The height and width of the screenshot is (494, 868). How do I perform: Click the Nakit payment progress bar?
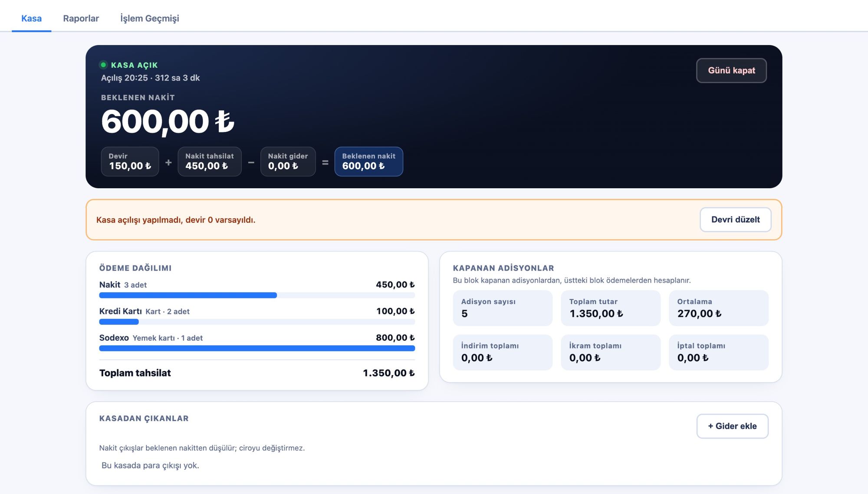pyautogui.click(x=257, y=295)
